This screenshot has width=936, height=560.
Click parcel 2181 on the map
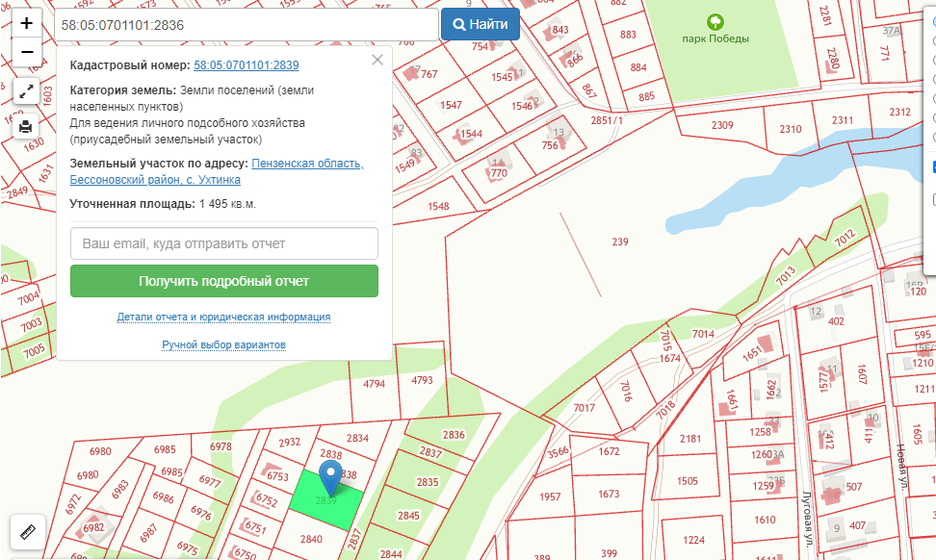point(690,439)
